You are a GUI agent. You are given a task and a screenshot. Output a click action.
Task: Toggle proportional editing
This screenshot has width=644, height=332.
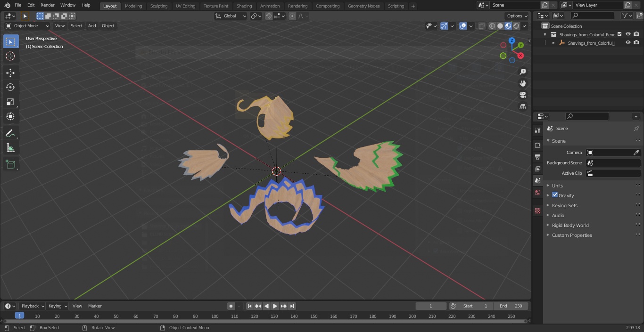pos(292,16)
